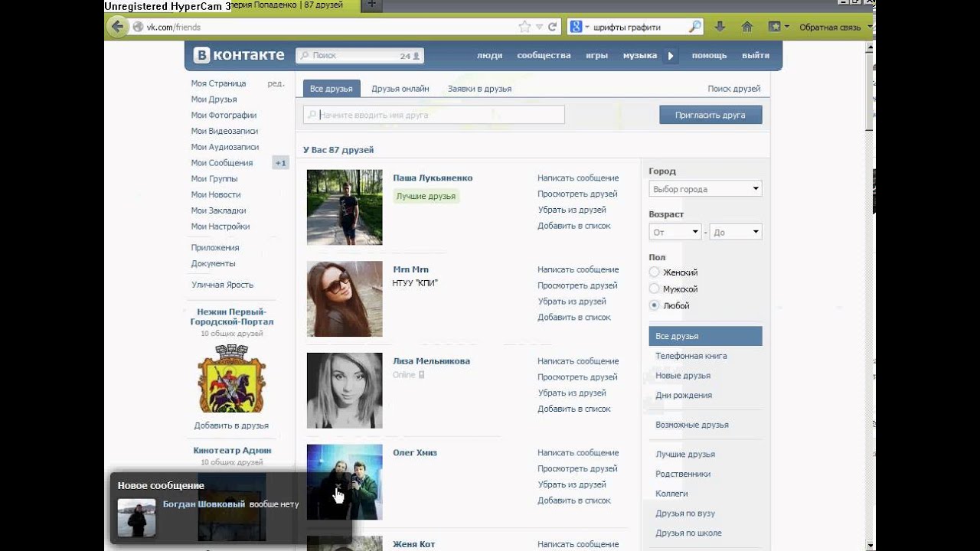
Task: Open the Нежин Первый-Городской-Портал suggestion
Action: click(231, 317)
